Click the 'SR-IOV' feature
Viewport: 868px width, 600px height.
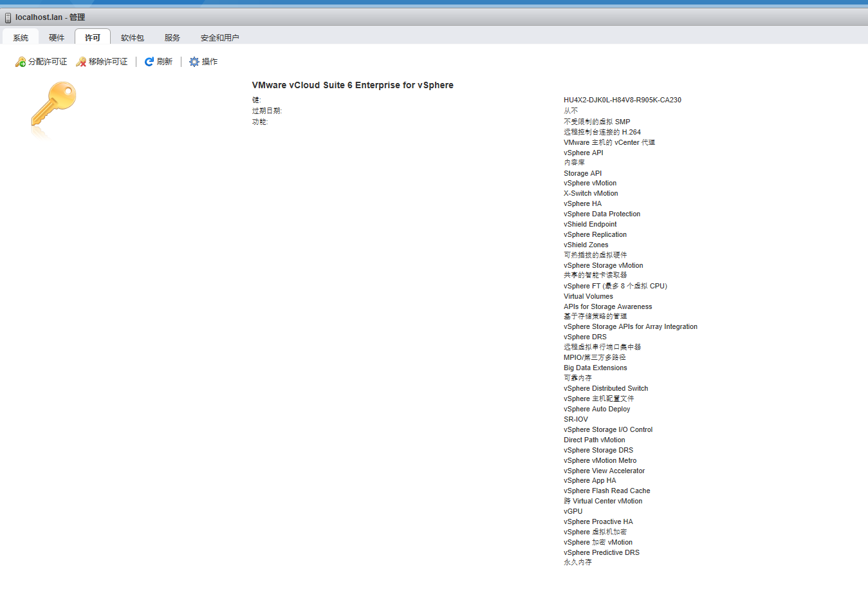pos(576,419)
